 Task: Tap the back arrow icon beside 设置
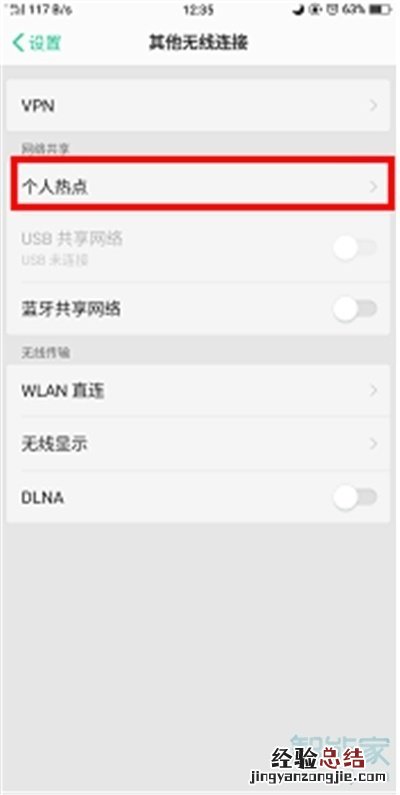click(18, 43)
